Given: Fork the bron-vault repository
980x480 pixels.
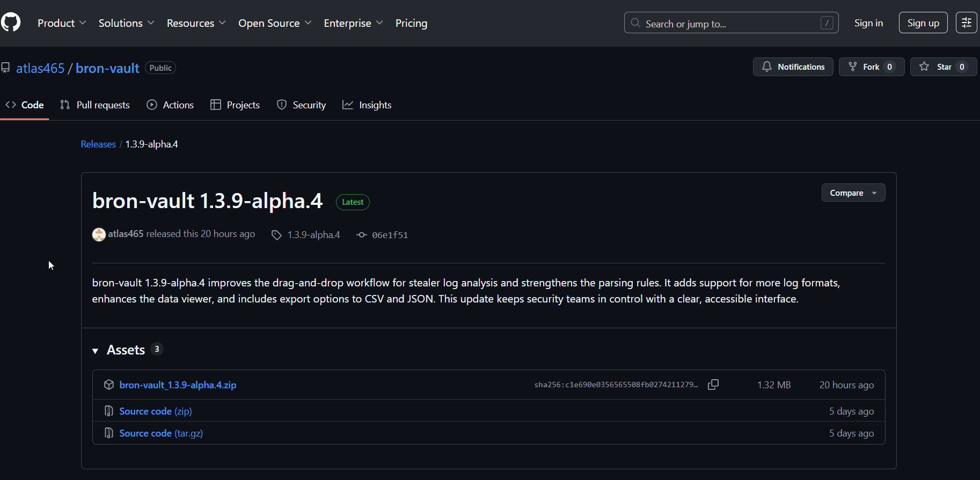Looking at the screenshot, I should (871, 67).
